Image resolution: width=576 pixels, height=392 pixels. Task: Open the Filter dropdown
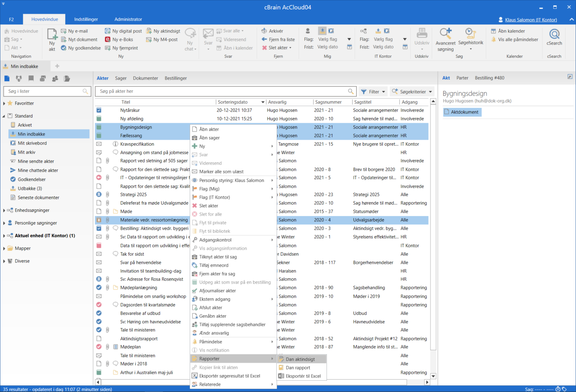pyautogui.click(x=373, y=91)
